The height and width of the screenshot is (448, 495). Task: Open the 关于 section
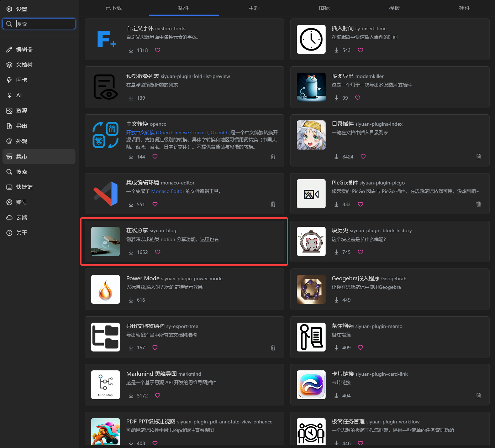click(39, 233)
